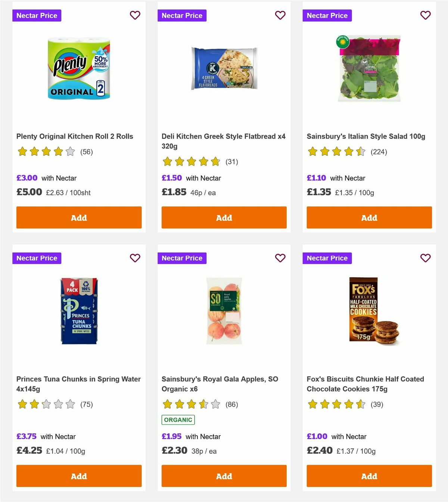Click the Nectar Price tag on Tuna Chunks
The image size is (448, 502).
point(37,258)
